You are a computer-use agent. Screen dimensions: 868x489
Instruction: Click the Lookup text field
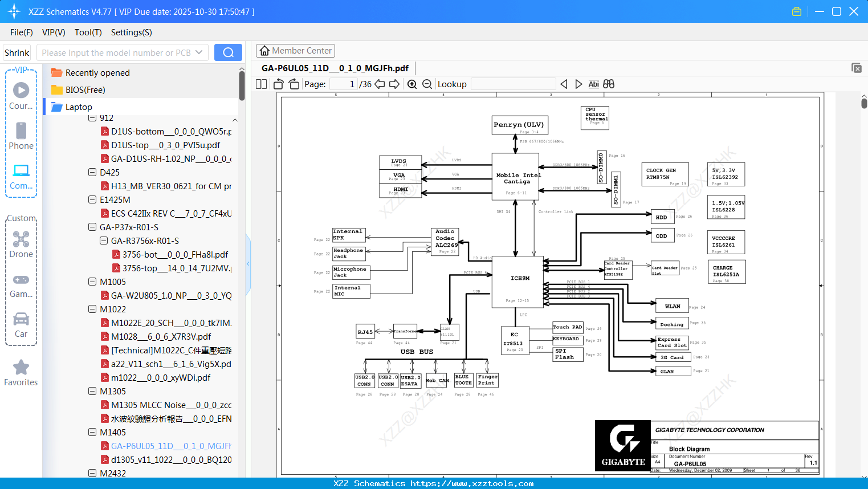[513, 84]
